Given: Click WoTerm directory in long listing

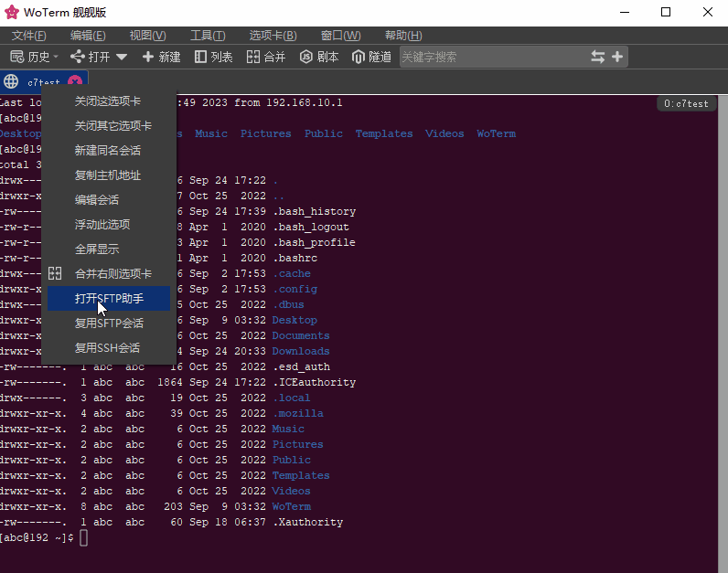Looking at the screenshot, I should tap(292, 506).
